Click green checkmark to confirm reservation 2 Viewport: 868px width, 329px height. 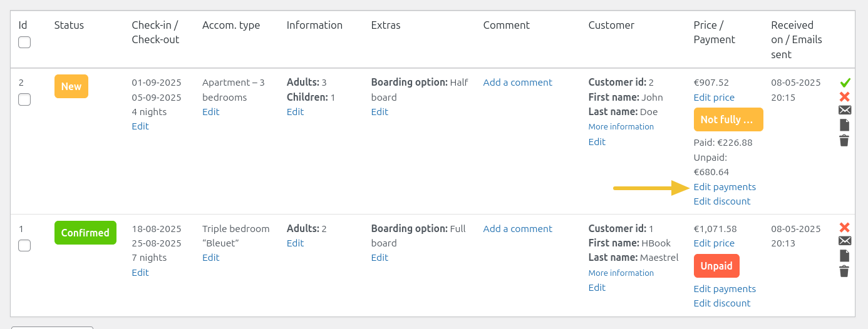click(x=845, y=83)
